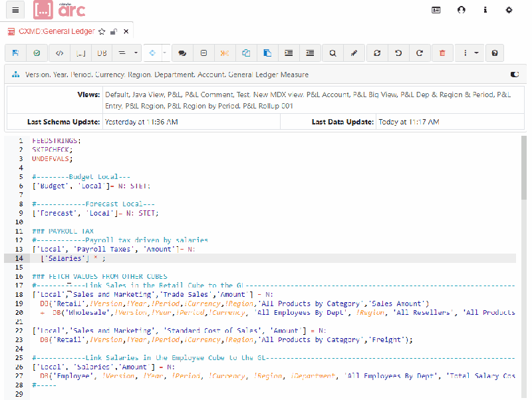Viewport: 532px width, 400px height.
Task: Click the ['Forecast', 'Local'] rule line
Action: pyautogui.click(x=95, y=213)
